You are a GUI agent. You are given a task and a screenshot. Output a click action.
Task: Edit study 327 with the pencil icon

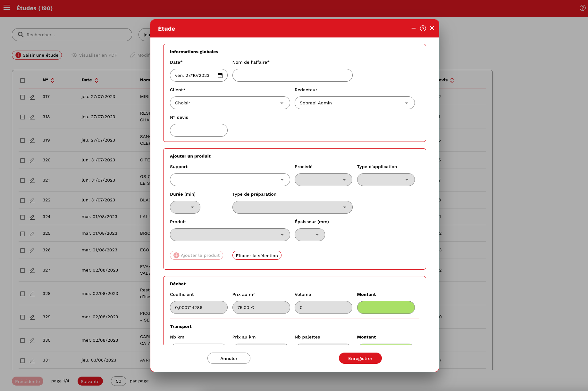coord(32,271)
